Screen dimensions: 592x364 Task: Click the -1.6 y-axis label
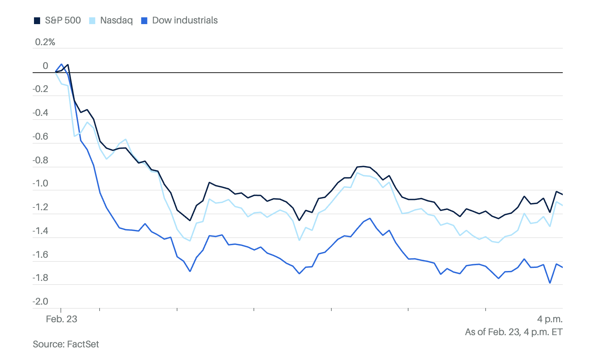[40, 255]
